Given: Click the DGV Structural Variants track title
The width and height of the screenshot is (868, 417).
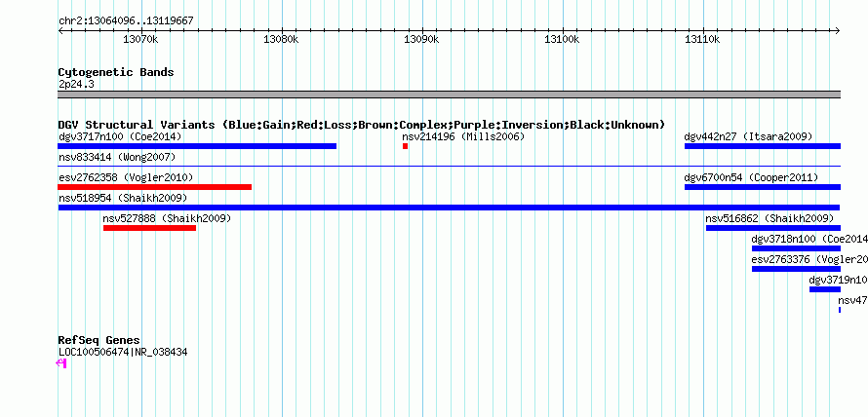Looking at the screenshot, I should 362,125.
